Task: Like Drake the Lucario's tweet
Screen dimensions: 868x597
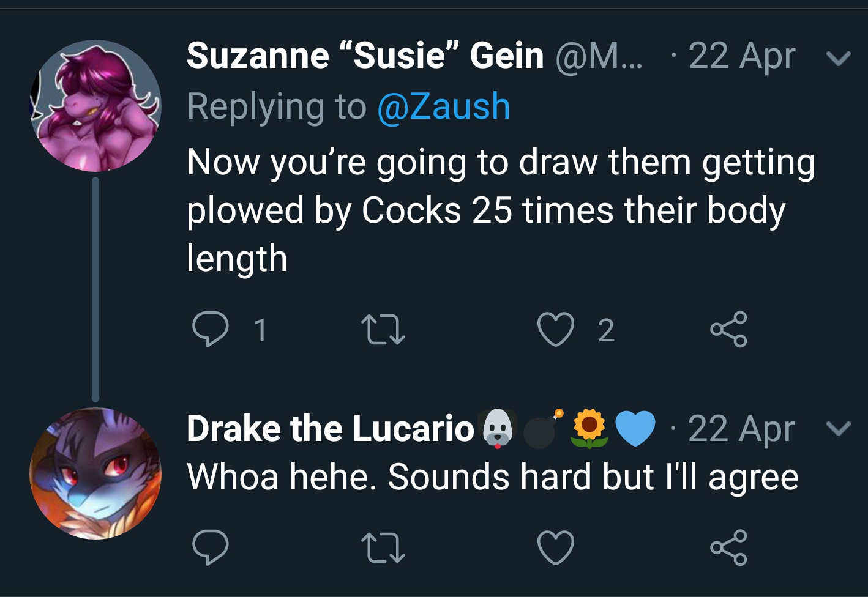Action: 556,547
